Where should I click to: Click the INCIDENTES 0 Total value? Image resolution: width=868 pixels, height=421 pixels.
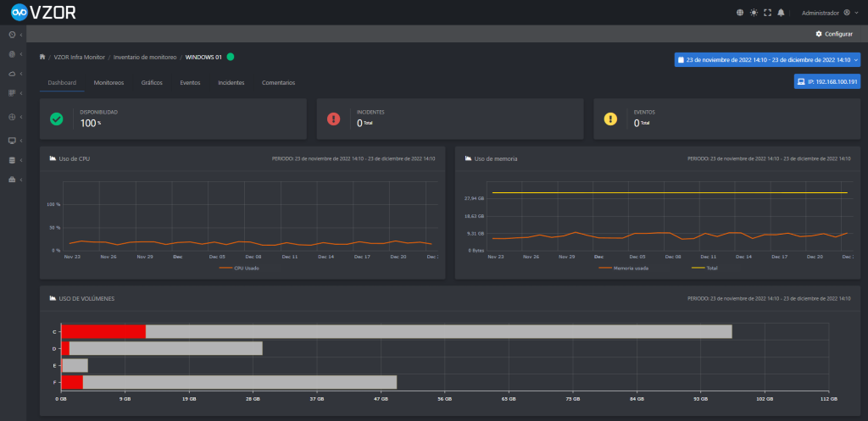coord(364,123)
